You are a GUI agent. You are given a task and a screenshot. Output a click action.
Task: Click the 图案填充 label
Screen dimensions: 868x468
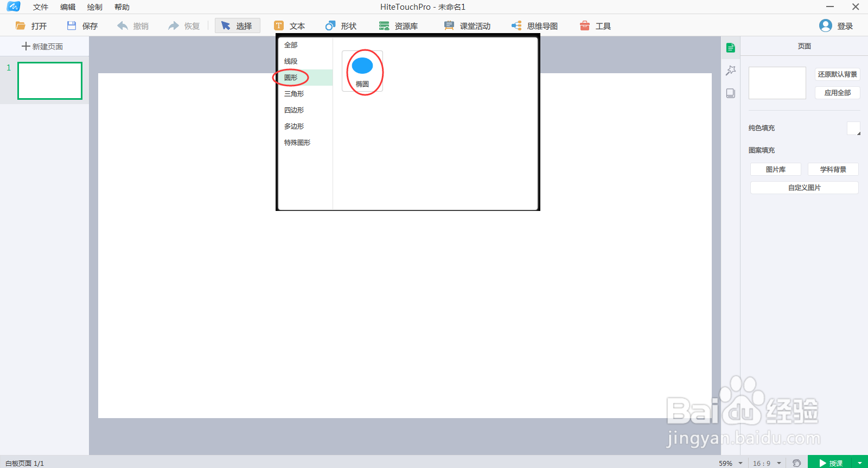pos(762,150)
